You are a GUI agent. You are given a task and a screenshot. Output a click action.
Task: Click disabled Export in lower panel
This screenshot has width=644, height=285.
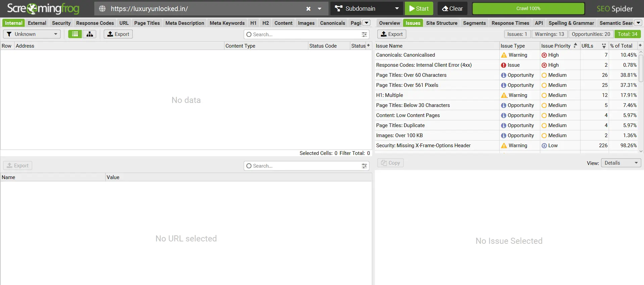pos(18,165)
